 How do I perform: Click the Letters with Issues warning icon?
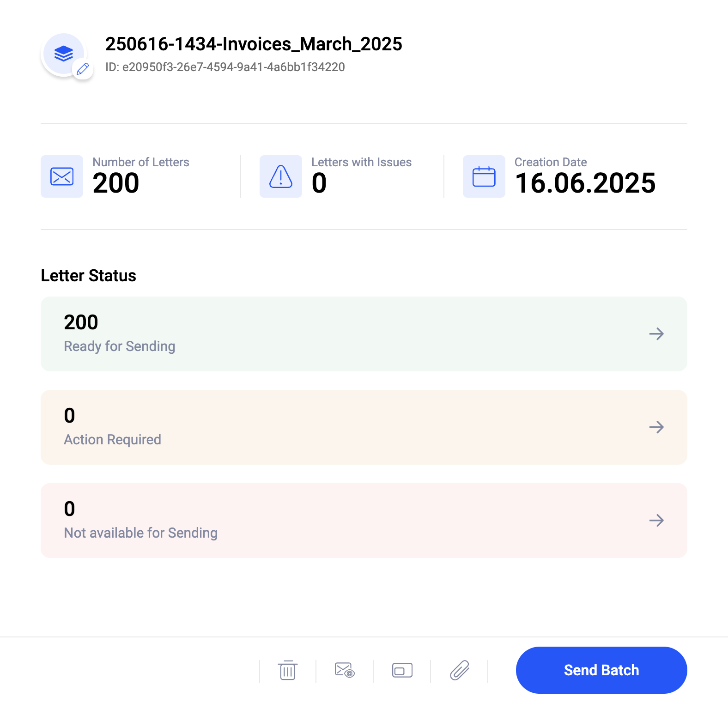(280, 176)
